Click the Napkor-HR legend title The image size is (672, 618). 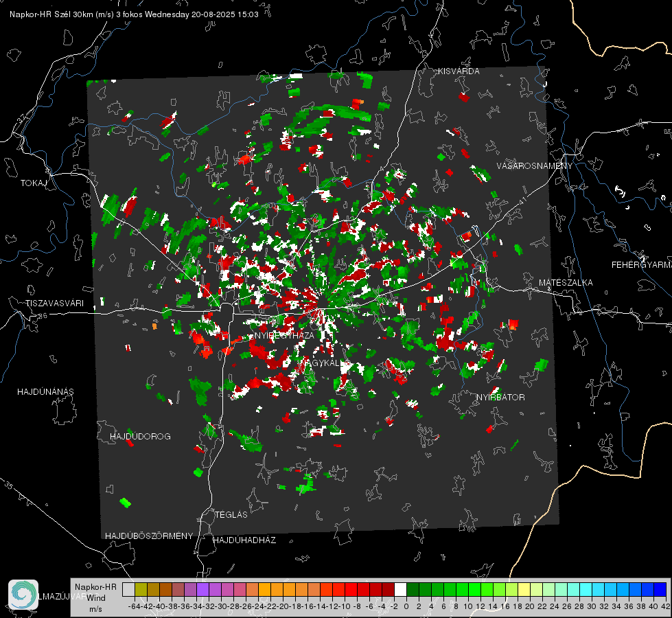[95, 586]
